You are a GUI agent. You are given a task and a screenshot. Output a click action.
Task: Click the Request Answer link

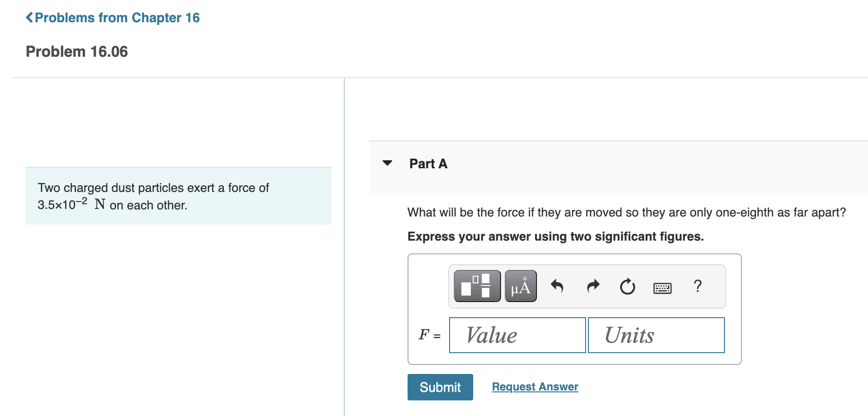pyautogui.click(x=535, y=387)
